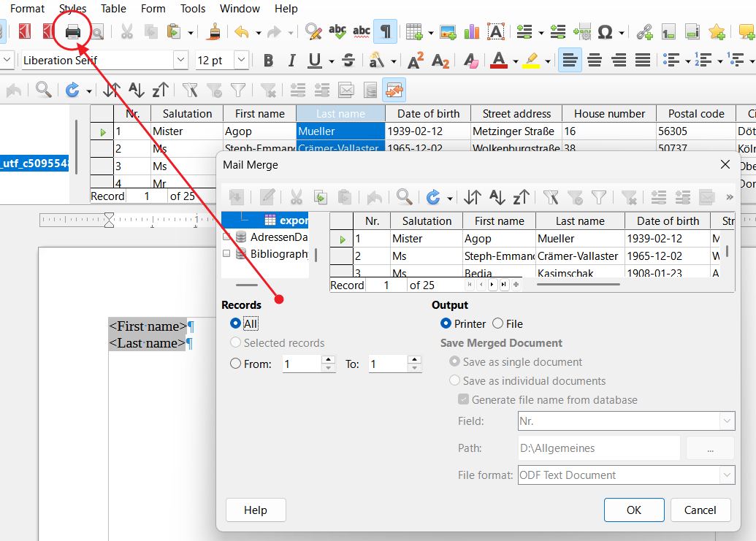Image resolution: width=756 pixels, height=541 pixels.
Task: Apply Subscript formatting
Action: tap(440, 61)
